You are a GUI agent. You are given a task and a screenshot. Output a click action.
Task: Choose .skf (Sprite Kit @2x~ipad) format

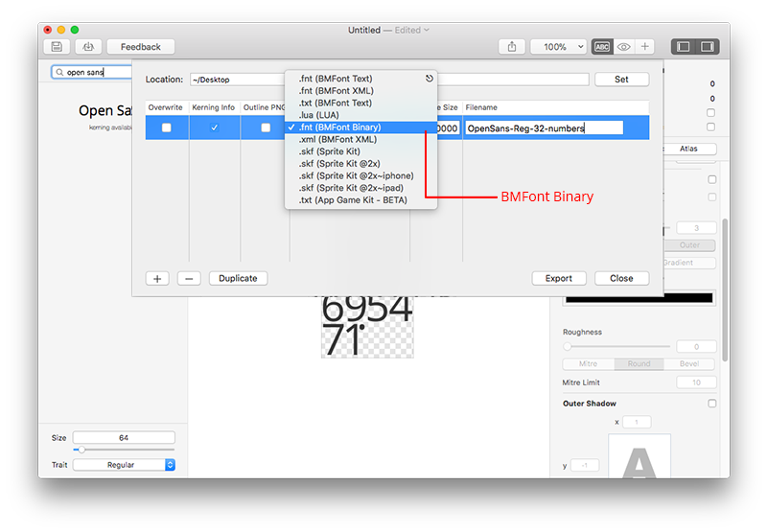click(x=350, y=188)
